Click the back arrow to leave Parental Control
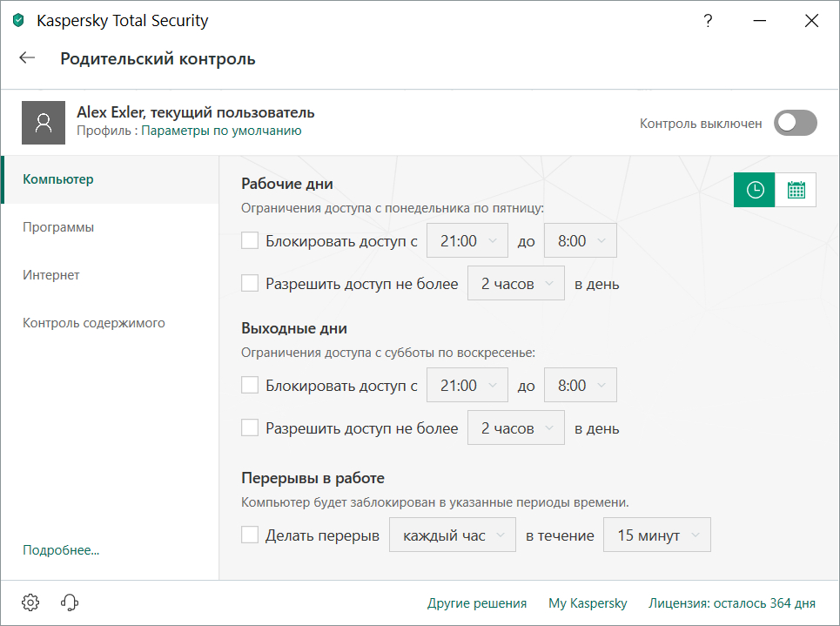Screen dimensions: 840x626 pos(27,58)
